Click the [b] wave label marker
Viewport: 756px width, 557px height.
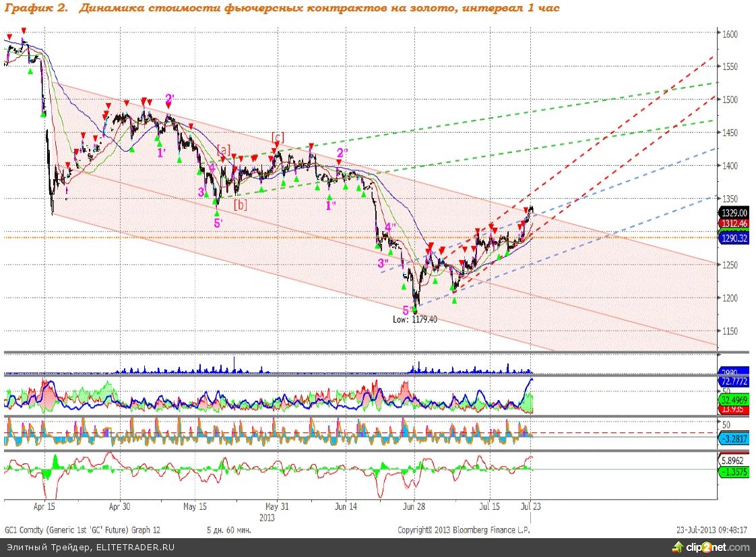[240, 205]
